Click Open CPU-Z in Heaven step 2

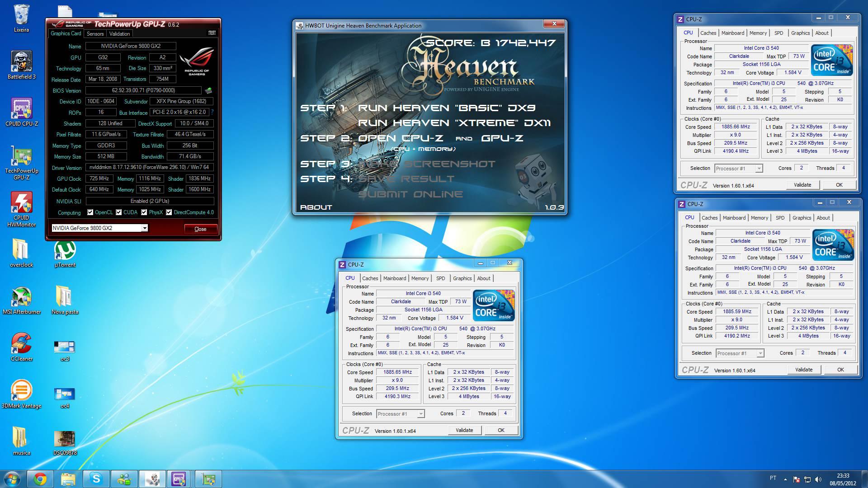[401, 138]
